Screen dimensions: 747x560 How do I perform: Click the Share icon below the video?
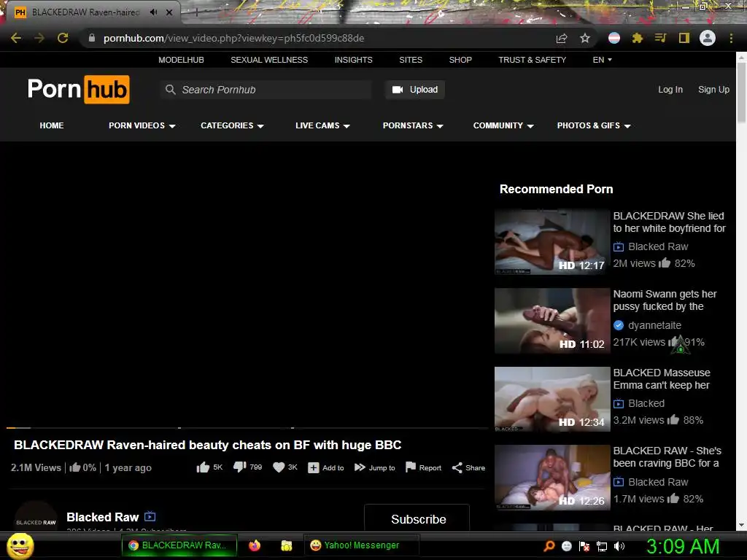(457, 467)
